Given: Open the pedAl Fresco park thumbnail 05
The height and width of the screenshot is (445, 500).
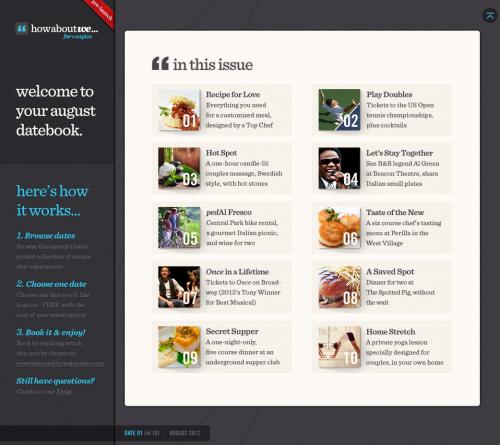Looking at the screenshot, I should pyautogui.click(x=179, y=228).
